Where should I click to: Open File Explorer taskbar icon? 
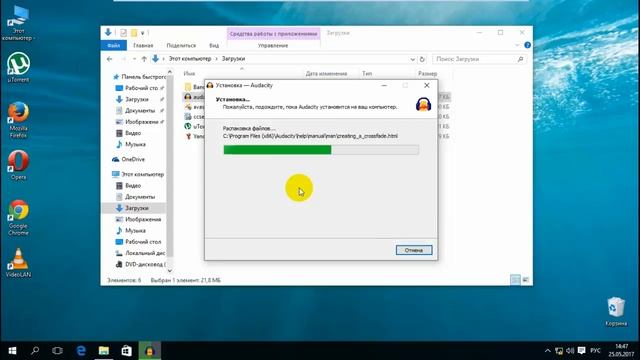(104, 351)
